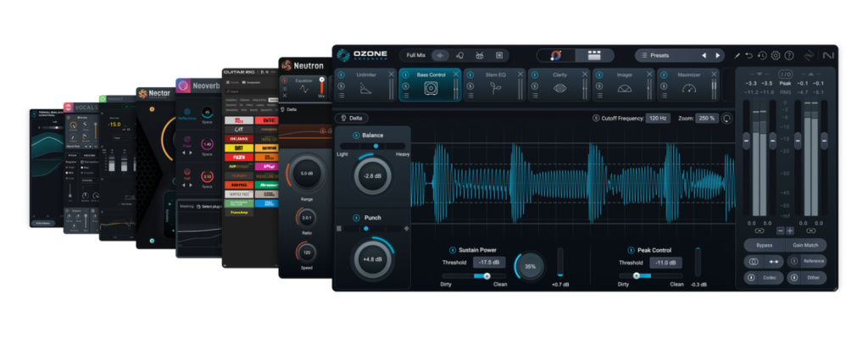This screenshot has width=868, height=338.
Task: Select the Clarity module
Action: [x=559, y=86]
